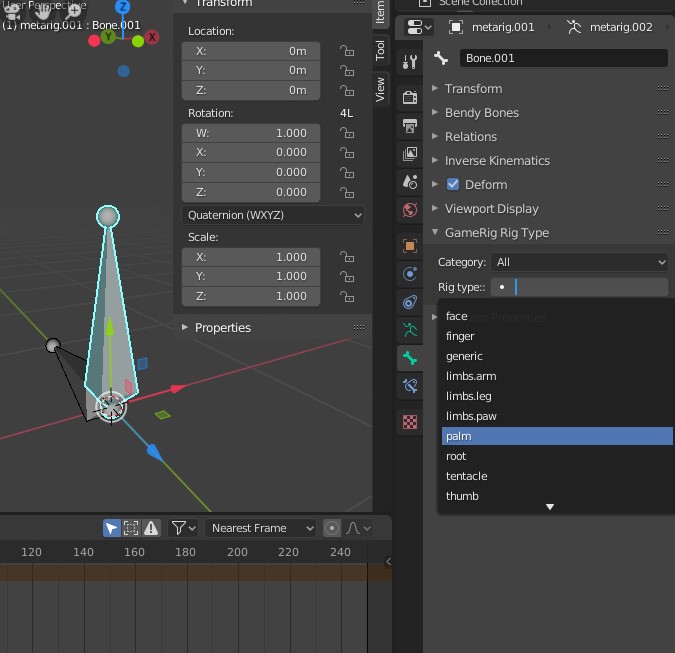Toggle lock for Rotation W
The width and height of the screenshot is (675, 653).
[347, 133]
